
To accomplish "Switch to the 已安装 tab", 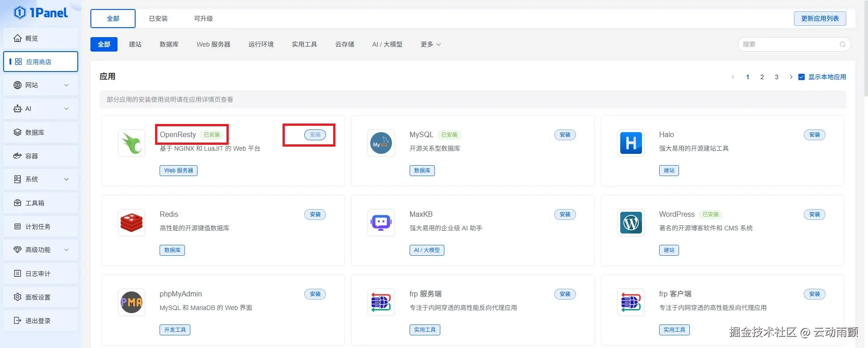I will 158,19.
